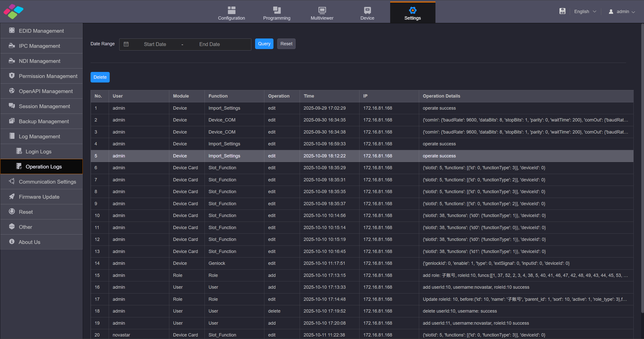This screenshot has width=644, height=339.
Task: Click the About Us info icon
Action: click(x=12, y=242)
